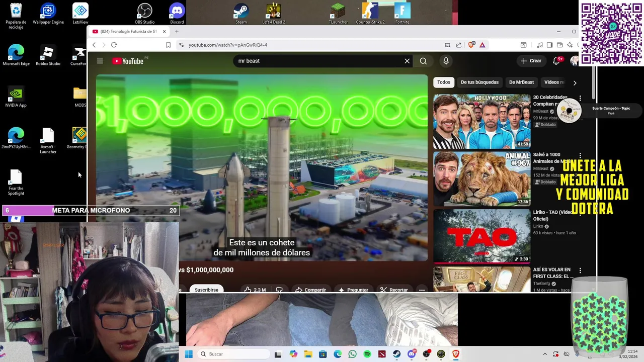Image resolution: width=644 pixels, height=362 pixels.
Task: Click Preguntar button
Action: [x=354, y=290]
